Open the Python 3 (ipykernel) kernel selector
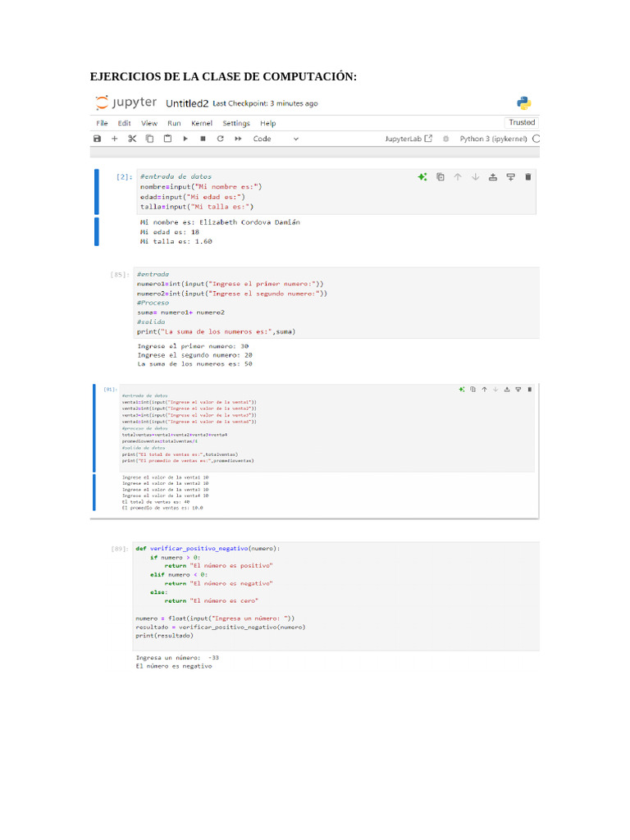Image resolution: width=630 pixels, height=840 pixels. pyautogui.click(x=493, y=139)
